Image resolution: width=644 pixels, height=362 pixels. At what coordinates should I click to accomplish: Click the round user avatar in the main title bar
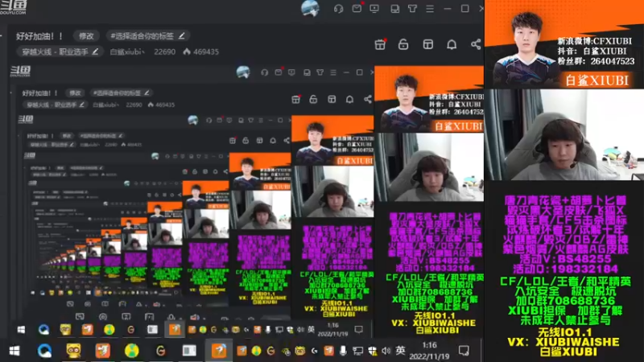310,8
